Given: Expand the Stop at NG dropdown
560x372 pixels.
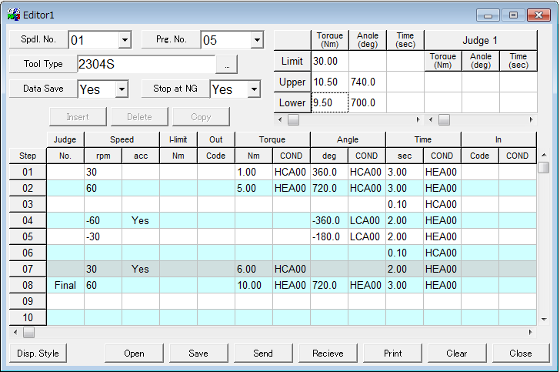Looking at the screenshot, I should point(254,89).
